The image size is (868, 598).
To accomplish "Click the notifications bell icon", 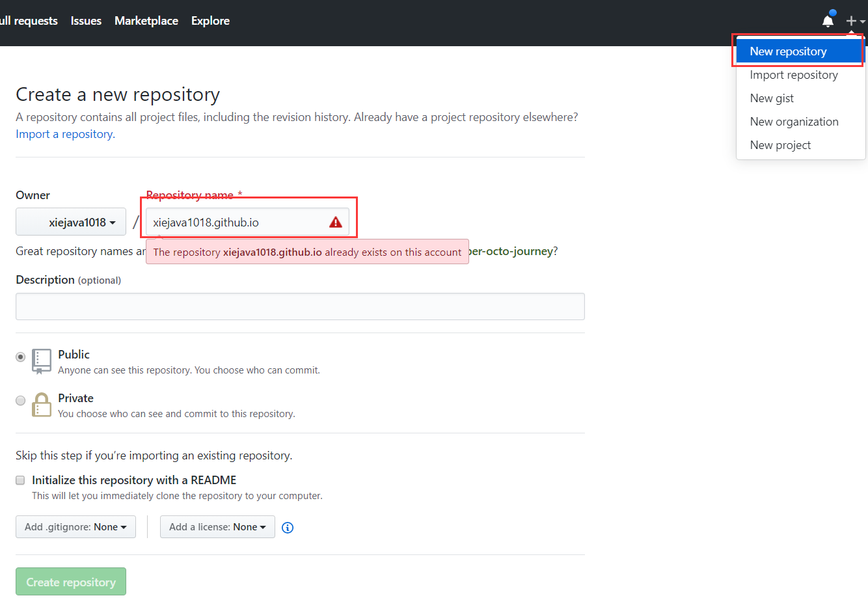I will (x=828, y=21).
